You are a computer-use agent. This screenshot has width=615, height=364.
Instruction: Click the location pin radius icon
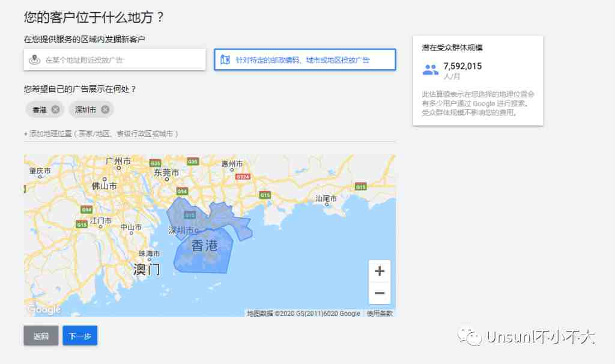tap(34, 60)
